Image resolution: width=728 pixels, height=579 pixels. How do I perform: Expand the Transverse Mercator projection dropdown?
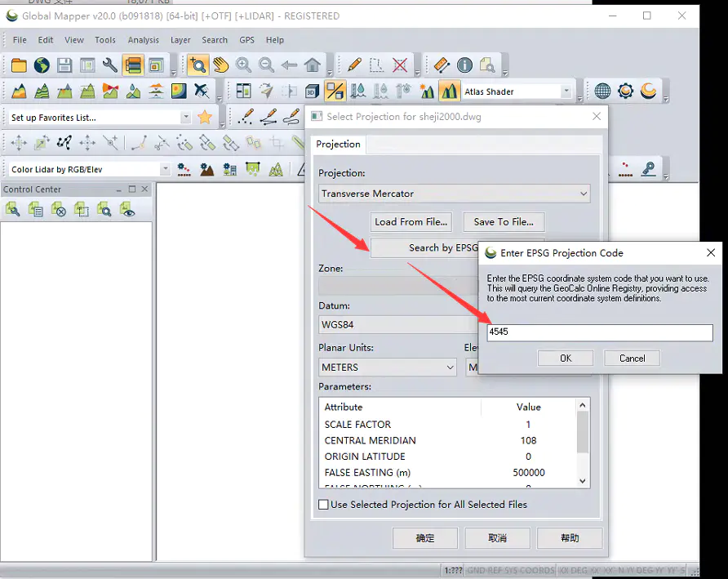point(584,194)
